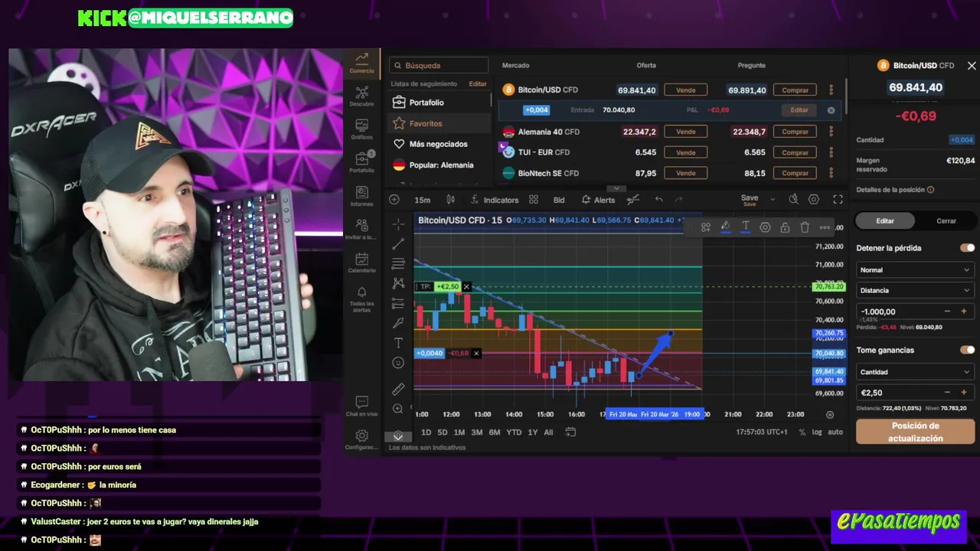This screenshot has height=551, width=980.
Task: Delete drawing with the trash icon
Action: point(805,227)
